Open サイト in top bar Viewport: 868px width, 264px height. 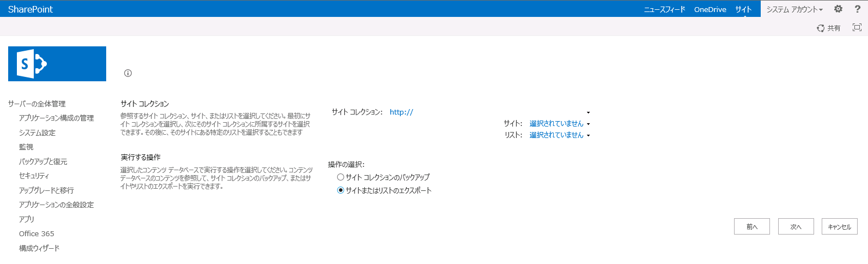(743, 9)
